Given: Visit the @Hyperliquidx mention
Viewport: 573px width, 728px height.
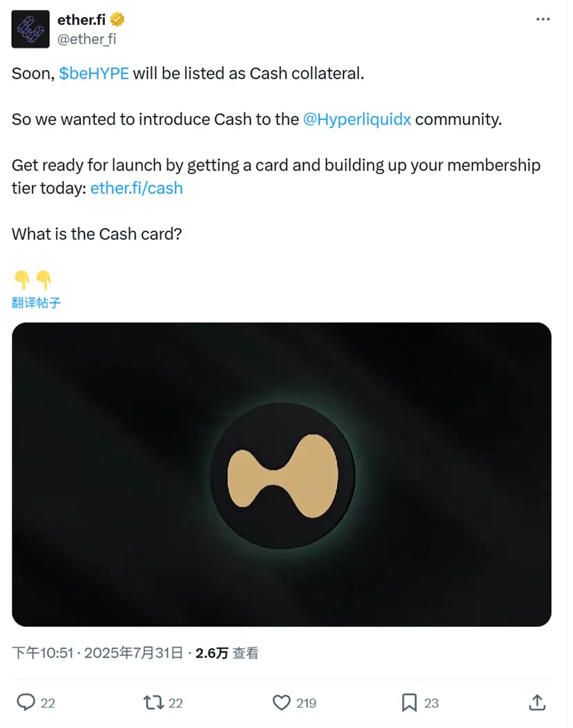Looking at the screenshot, I should pyautogui.click(x=357, y=119).
